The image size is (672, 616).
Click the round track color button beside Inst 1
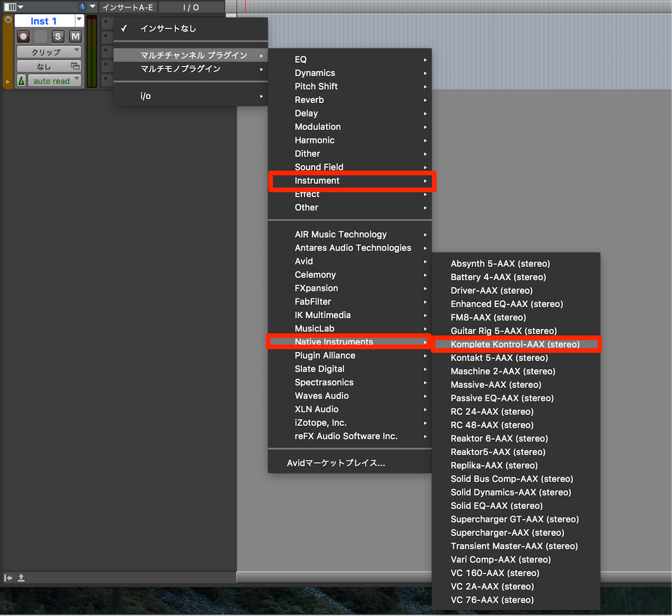click(8, 20)
